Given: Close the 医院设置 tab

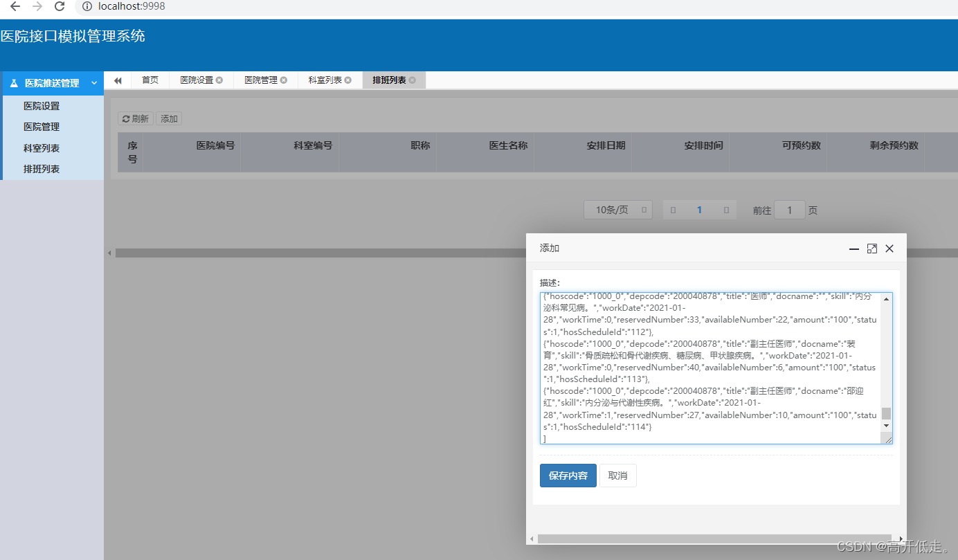Looking at the screenshot, I should point(219,80).
